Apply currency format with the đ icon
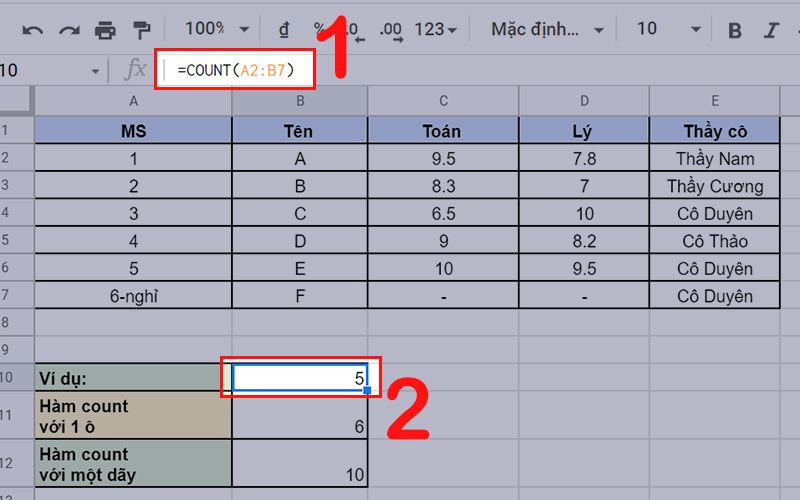 tap(284, 30)
